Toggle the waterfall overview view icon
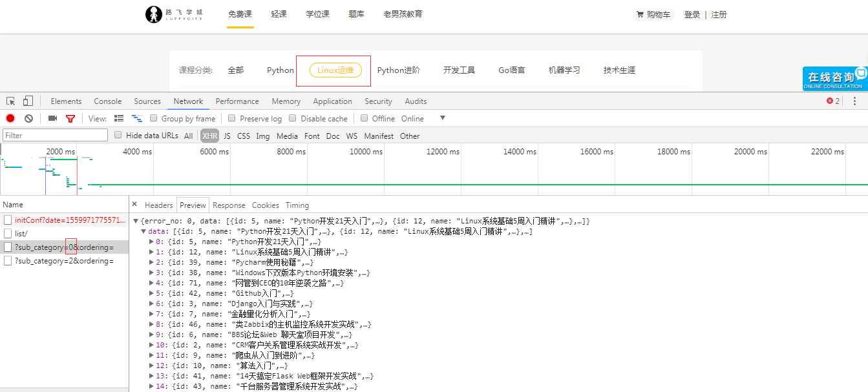Viewport: 868px width, 392px height. (x=137, y=118)
